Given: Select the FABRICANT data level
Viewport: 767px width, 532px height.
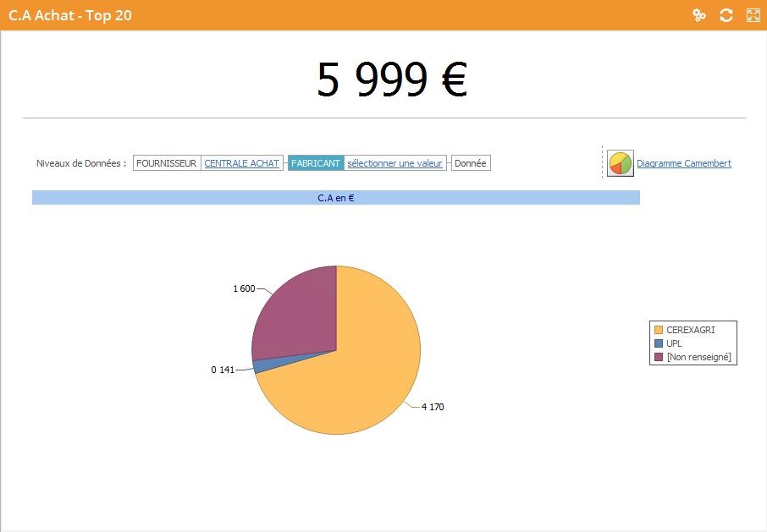Looking at the screenshot, I should tap(316, 163).
